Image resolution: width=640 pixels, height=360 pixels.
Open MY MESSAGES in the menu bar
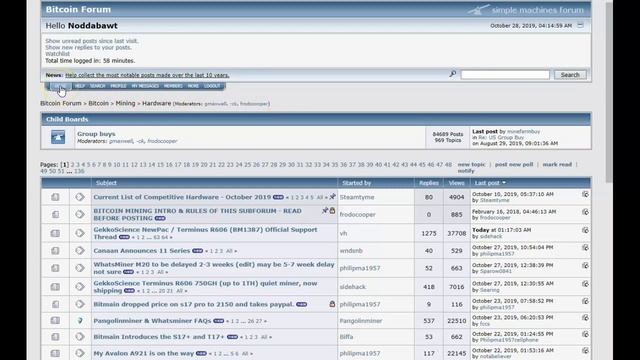(x=145, y=86)
